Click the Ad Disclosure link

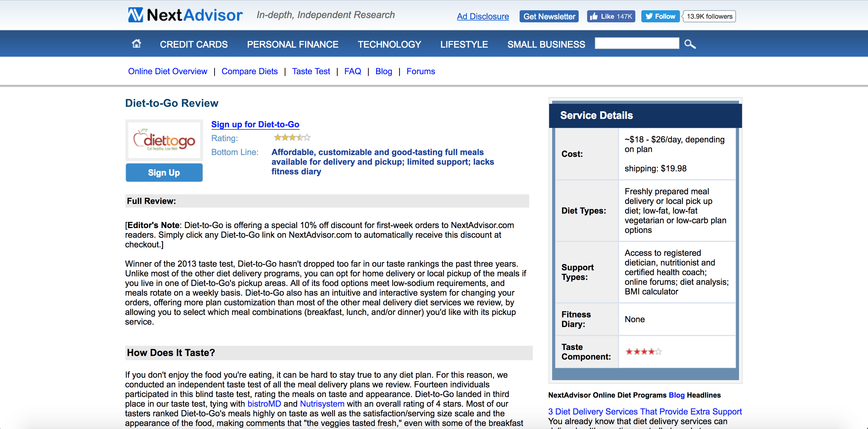(x=483, y=16)
